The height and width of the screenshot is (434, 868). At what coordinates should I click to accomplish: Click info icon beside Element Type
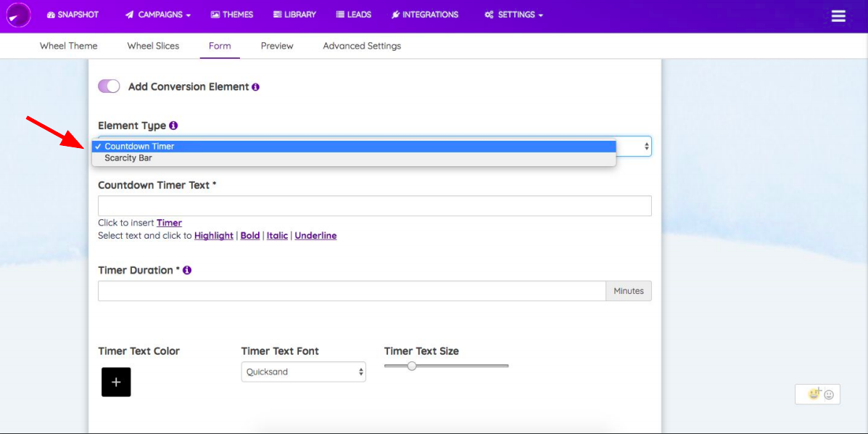pyautogui.click(x=173, y=126)
